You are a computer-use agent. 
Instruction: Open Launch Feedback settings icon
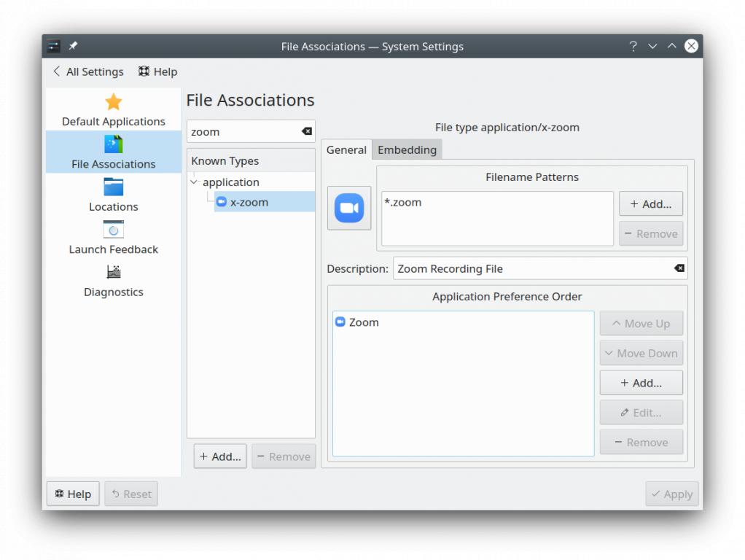coord(113,230)
